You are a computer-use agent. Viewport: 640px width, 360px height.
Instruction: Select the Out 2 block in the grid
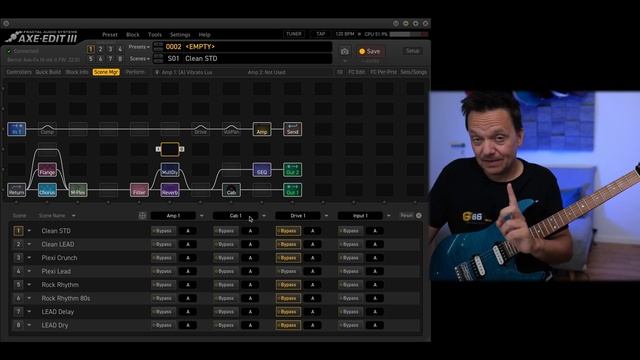tap(293, 169)
